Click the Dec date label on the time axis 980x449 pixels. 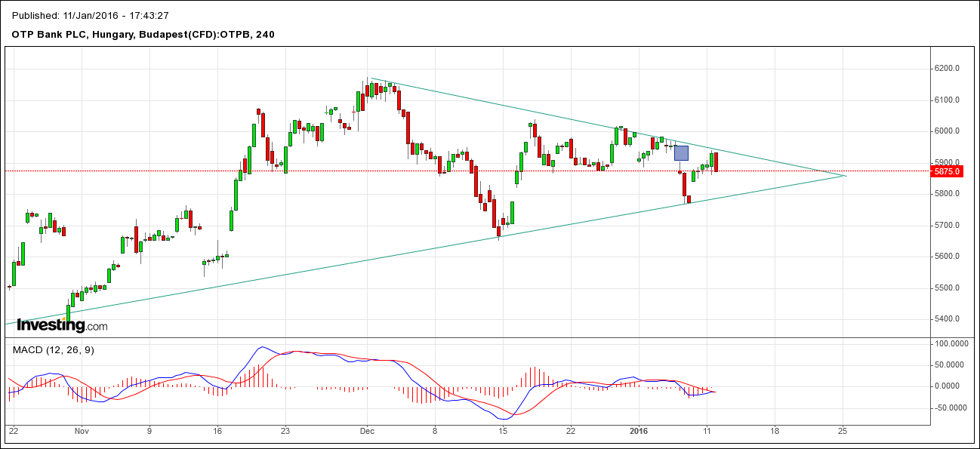tap(368, 431)
